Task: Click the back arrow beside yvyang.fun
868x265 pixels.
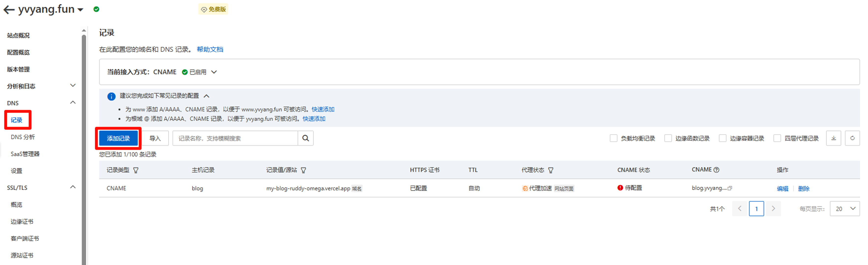Action: pos(9,10)
